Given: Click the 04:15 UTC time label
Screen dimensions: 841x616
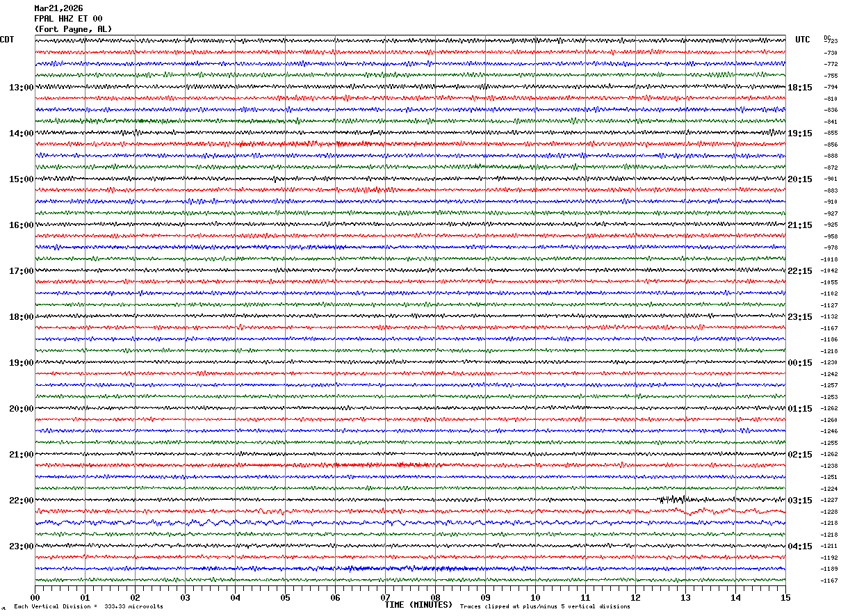Looking at the screenshot, I should (x=800, y=546).
